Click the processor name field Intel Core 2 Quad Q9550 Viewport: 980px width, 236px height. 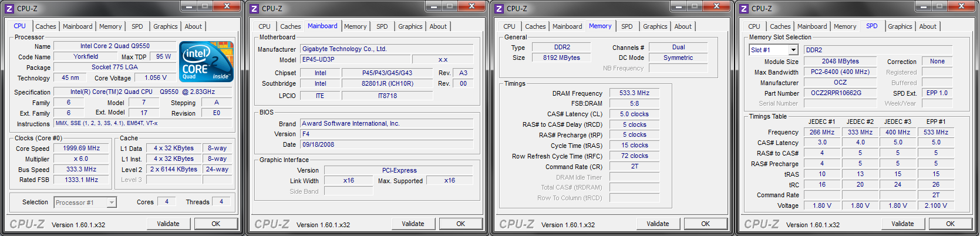click(x=115, y=46)
